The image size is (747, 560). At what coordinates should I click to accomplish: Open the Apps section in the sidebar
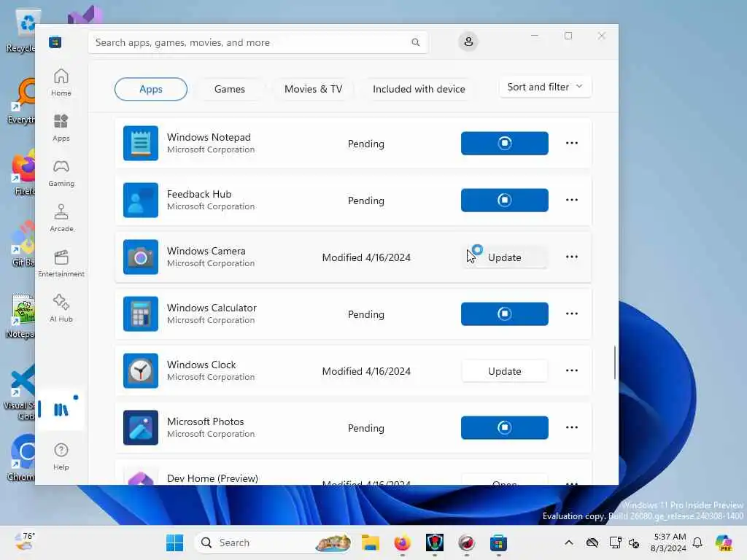(61, 128)
